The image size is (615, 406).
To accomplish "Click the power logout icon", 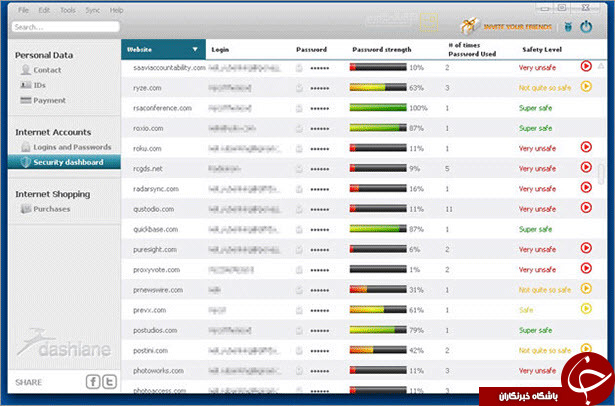I will click(x=586, y=27).
